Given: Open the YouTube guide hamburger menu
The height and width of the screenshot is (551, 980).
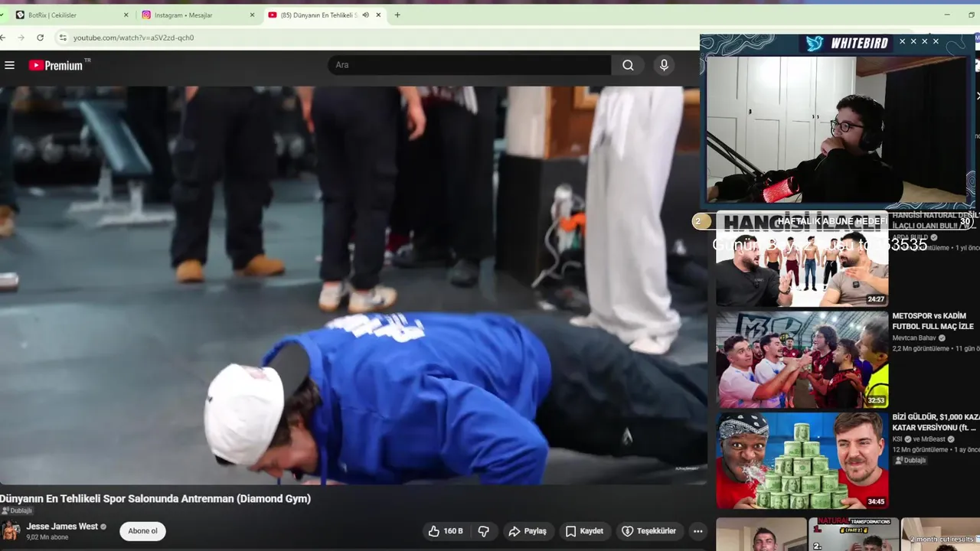Looking at the screenshot, I should click(x=9, y=65).
